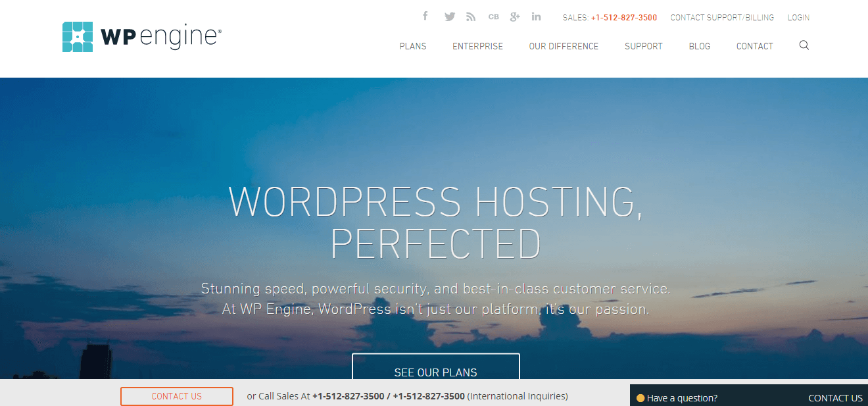The height and width of the screenshot is (406, 868).
Task: Open the LinkedIn icon
Action: click(x=537, y=17)
